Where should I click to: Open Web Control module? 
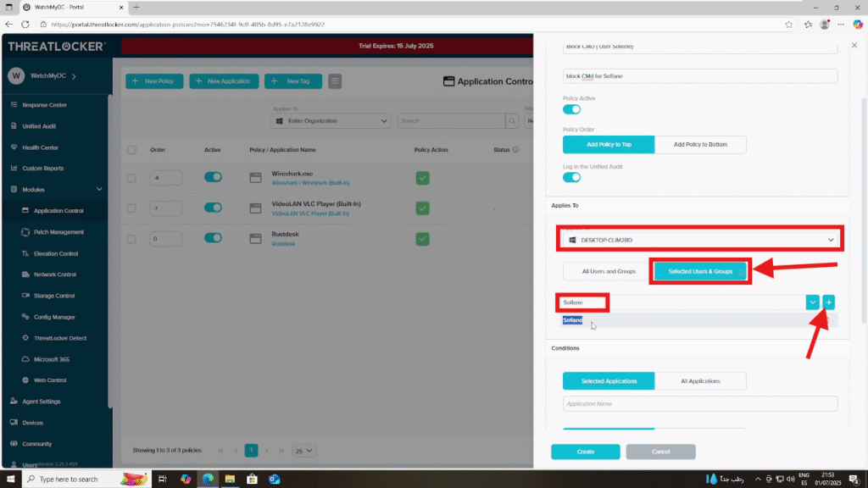(x=50, y=380)
